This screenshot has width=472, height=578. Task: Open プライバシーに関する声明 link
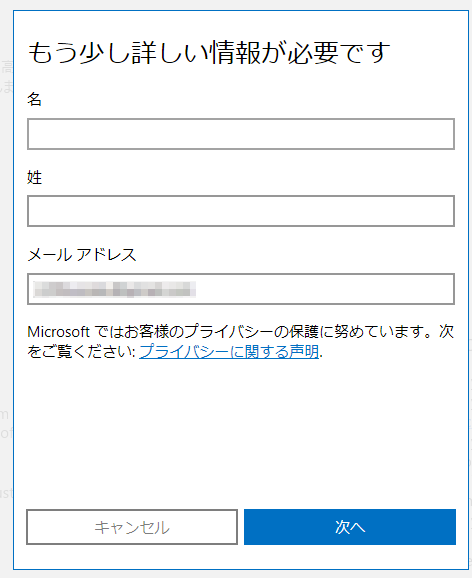229,351
